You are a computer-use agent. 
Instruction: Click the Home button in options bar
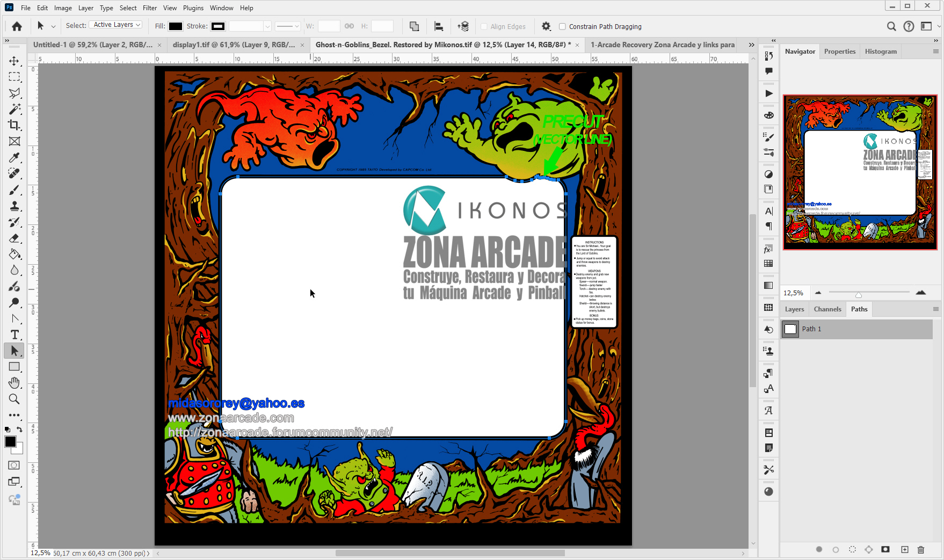(17, 26)
